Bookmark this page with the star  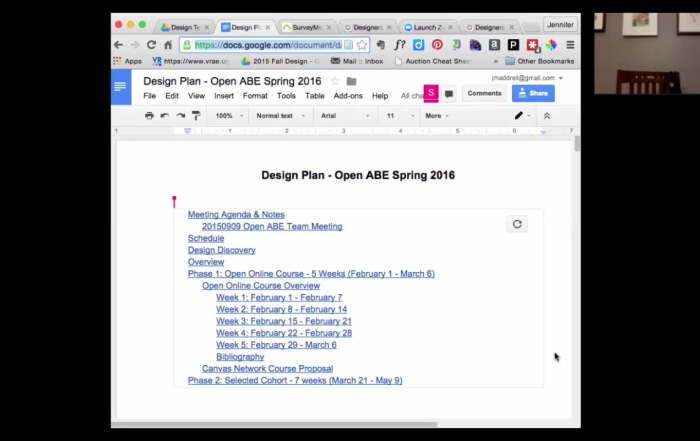(x=362, y=45)
